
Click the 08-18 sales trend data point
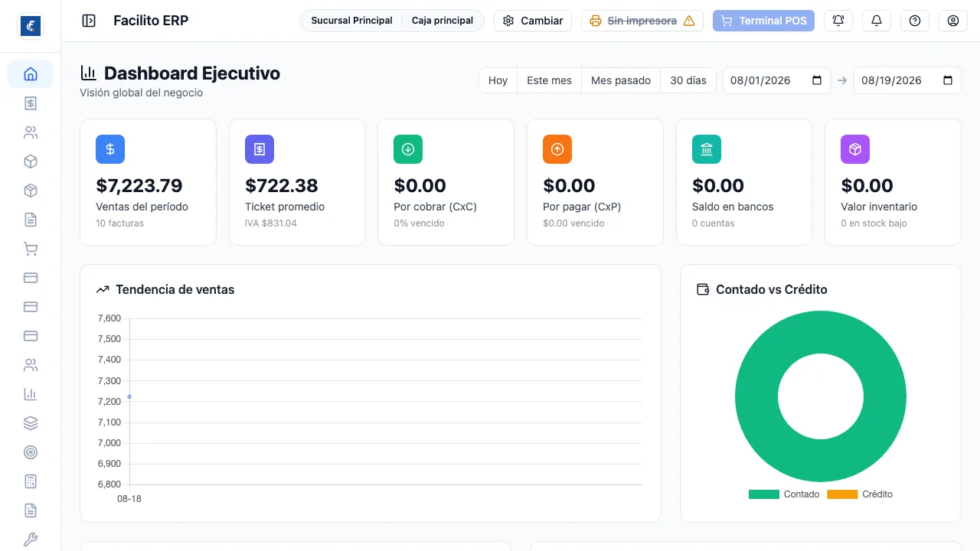click(129, 396)
